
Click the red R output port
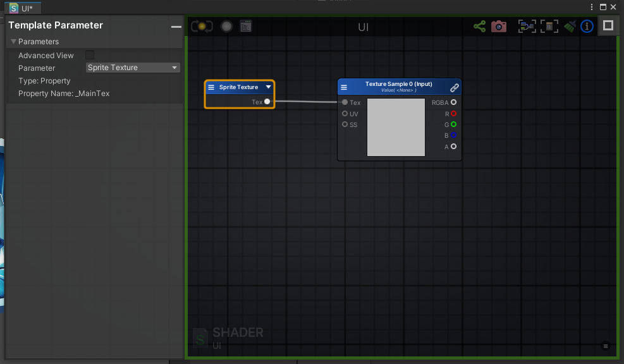pyautogui.click(x=453, y=113)
